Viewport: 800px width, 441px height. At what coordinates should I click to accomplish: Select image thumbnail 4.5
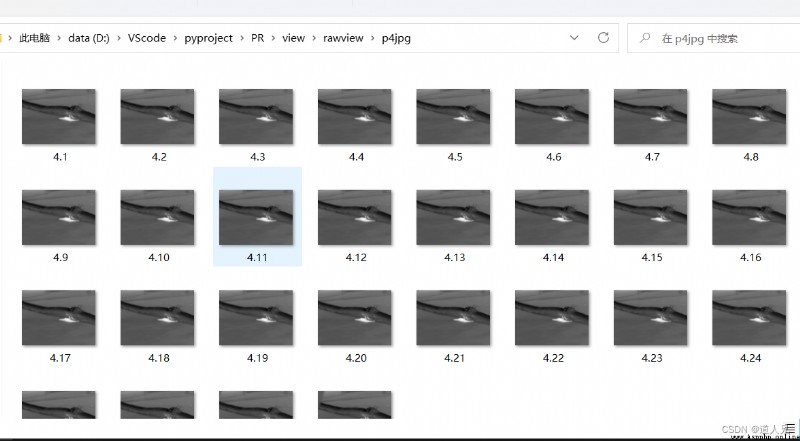pos(453,116)
